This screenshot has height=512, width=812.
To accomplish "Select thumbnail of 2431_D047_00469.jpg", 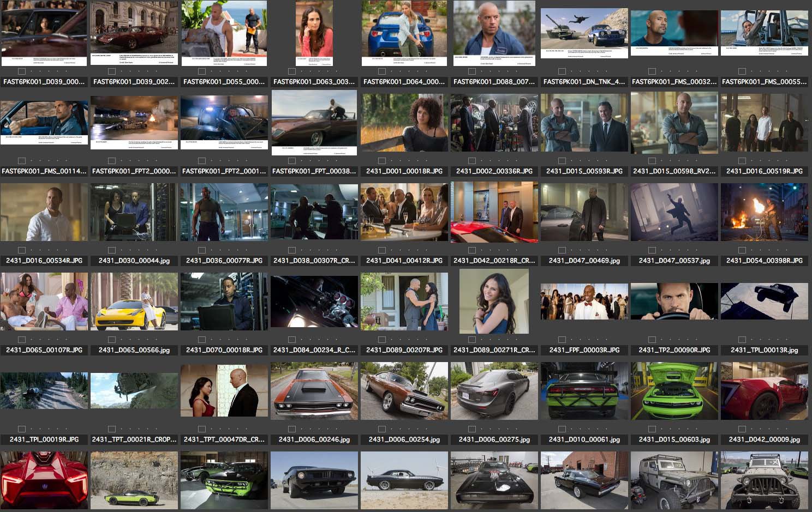I will (584, 212).
